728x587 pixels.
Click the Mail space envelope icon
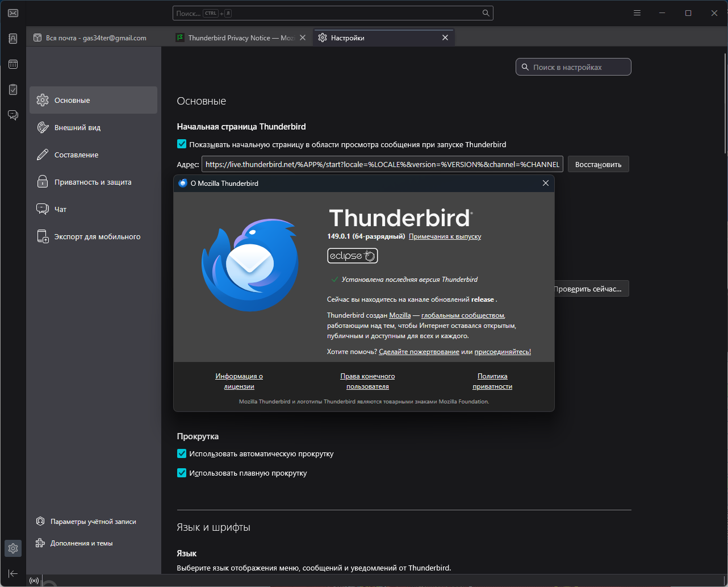pos(13,13)
